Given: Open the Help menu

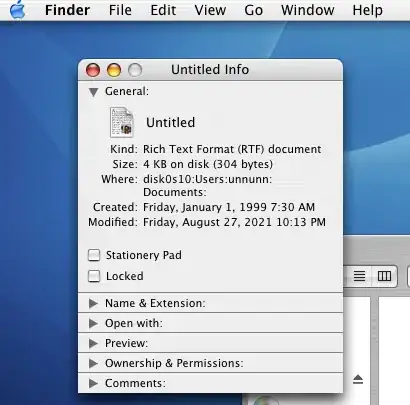Looking at the screenshot, I should 368,10.
